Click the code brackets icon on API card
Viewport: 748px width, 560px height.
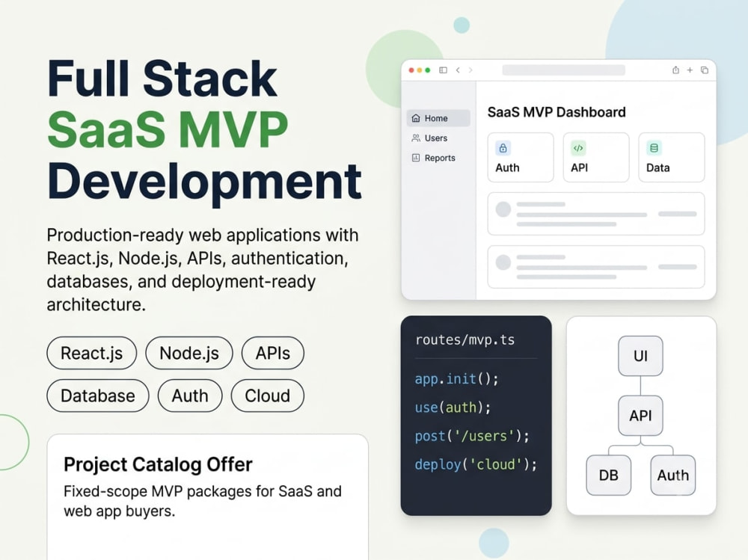[x=578, y=148]
